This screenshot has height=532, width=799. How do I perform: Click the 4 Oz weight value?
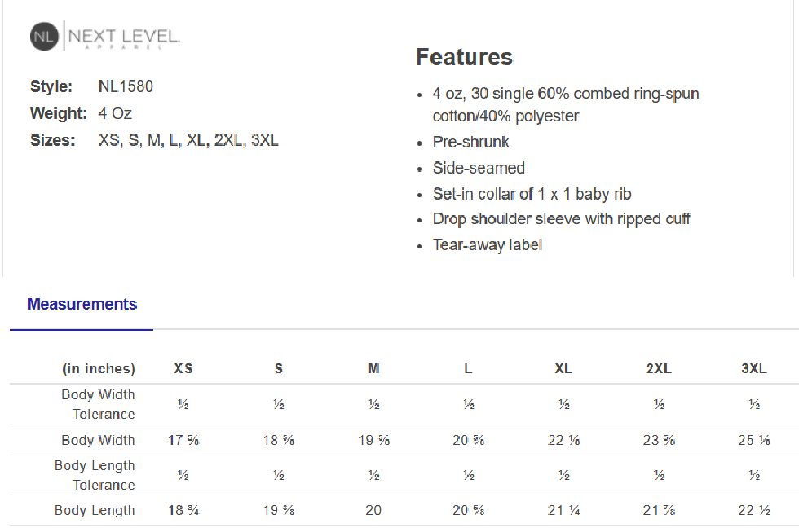pyautogui.click(x=115, y=113)
